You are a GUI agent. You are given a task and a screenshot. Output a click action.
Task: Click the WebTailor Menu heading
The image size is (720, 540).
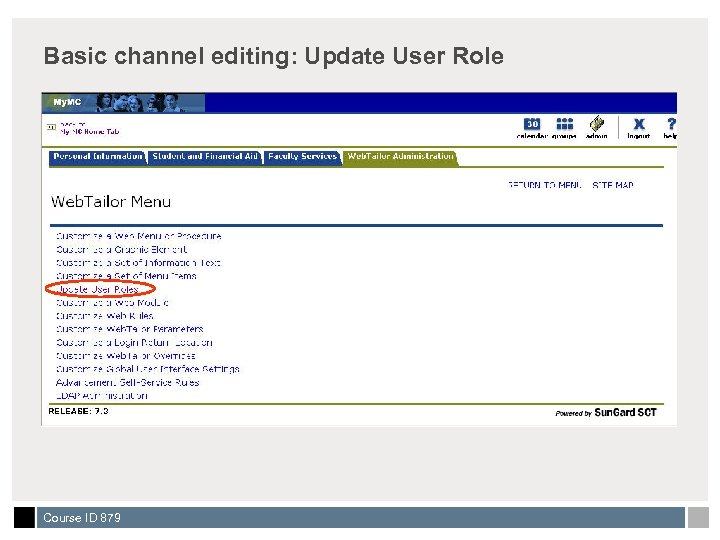(111, 202)
